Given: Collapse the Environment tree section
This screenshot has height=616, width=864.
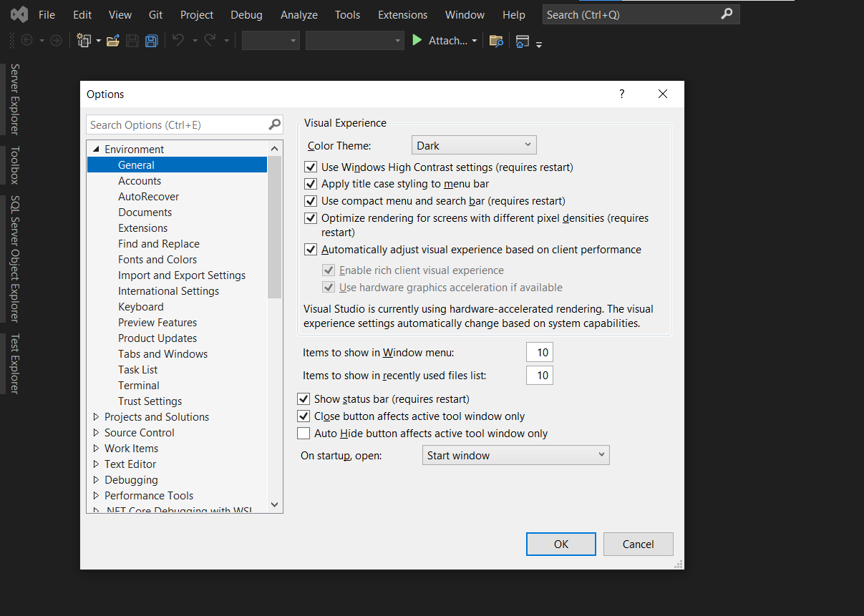Looking at the screenshot, I should (x=96, y=149).
